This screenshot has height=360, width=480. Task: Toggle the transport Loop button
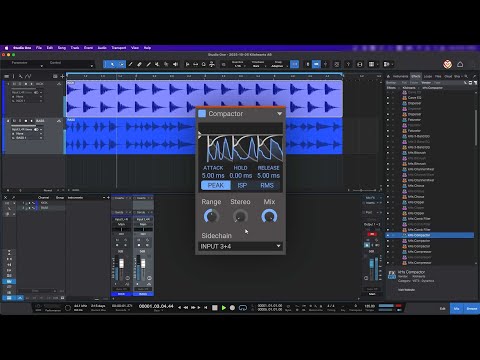click(243, 308)
